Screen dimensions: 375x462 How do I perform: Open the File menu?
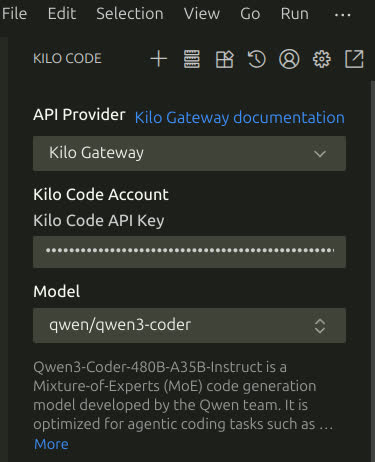[x=14, y=14]
